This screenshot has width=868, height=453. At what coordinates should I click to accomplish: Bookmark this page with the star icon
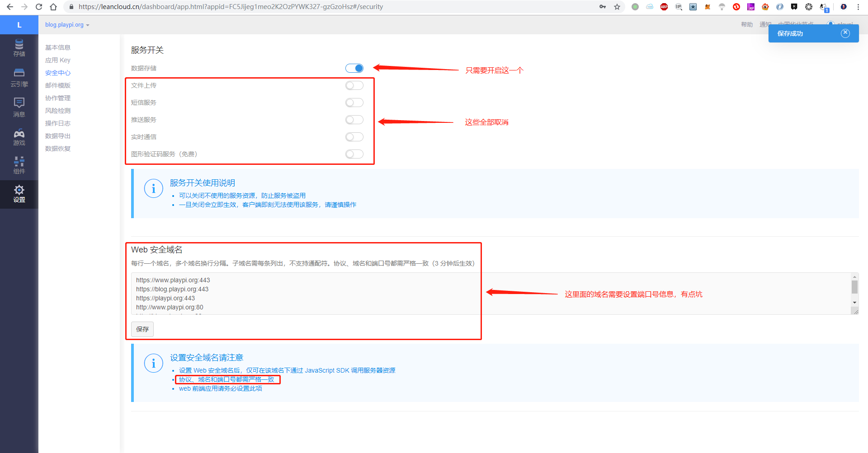tap(617, 7)
